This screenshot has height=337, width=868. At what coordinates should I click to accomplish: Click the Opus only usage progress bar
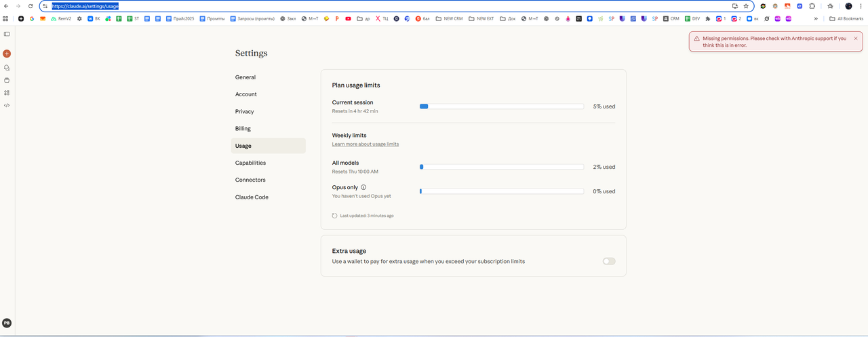(x=502, y=191)
